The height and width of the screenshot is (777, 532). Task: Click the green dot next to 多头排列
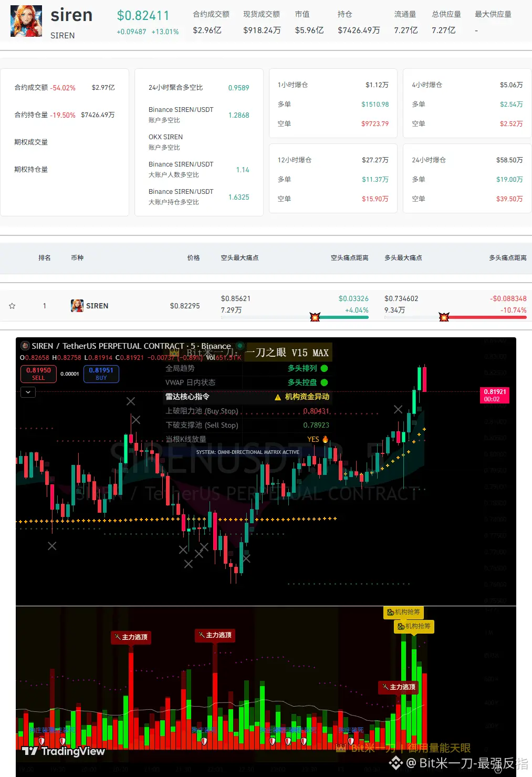[324, 368]
